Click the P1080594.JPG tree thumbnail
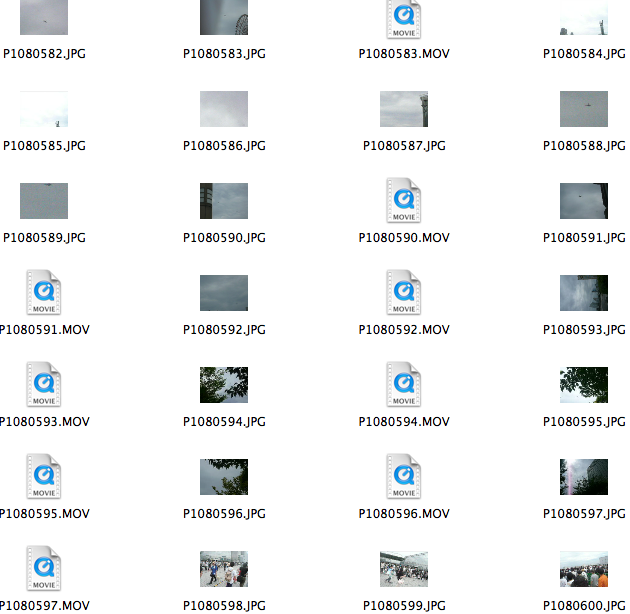Viewport: 630px width, 614px height. pyautogui.click(x=224, y=385)
